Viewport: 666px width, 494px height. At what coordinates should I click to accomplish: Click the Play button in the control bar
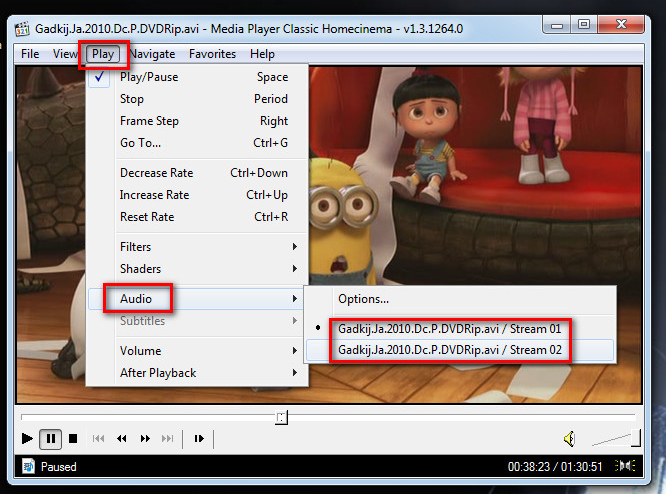(x=27, y=438)
